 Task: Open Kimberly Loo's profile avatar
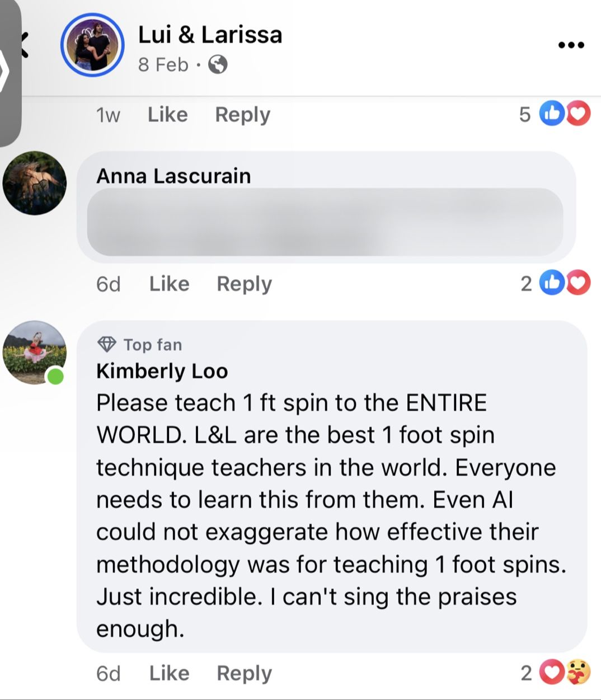35,352
